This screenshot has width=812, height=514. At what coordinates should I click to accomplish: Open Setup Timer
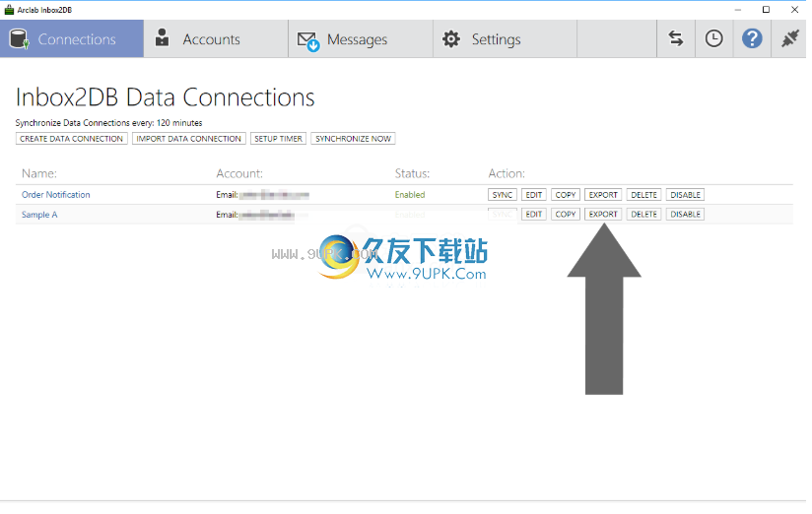click(x=278, y=139)
